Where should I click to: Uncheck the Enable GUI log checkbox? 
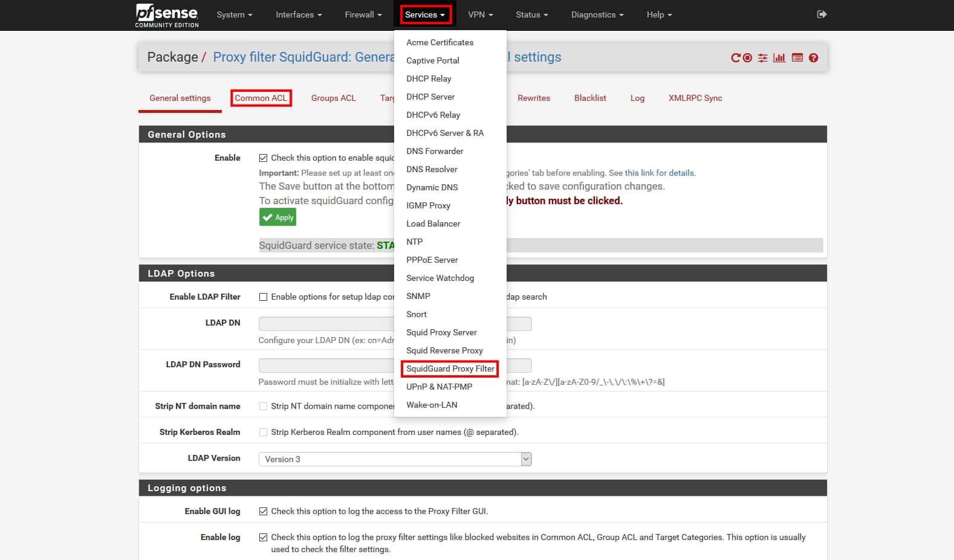click(x=263, y=511)
